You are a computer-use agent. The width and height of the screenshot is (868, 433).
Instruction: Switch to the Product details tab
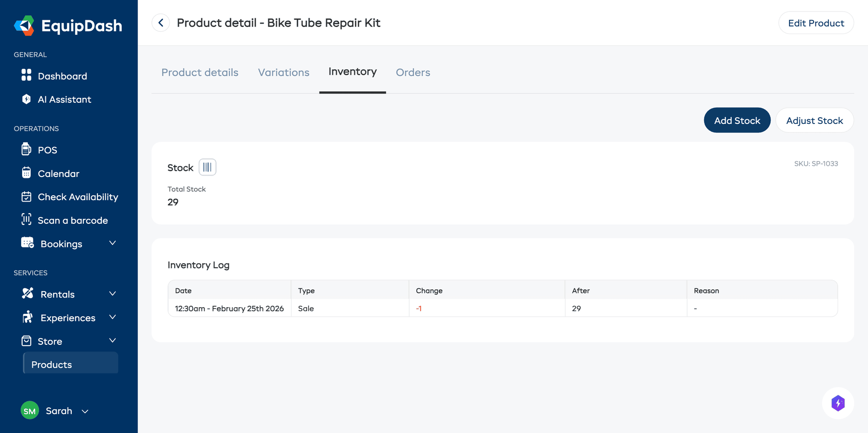pyautogui.click(x=200, y=72)
